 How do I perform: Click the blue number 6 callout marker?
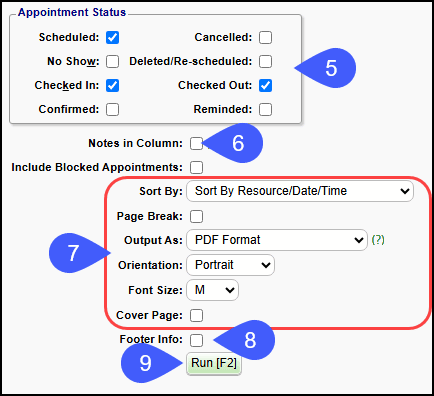[x=234, y=143]
